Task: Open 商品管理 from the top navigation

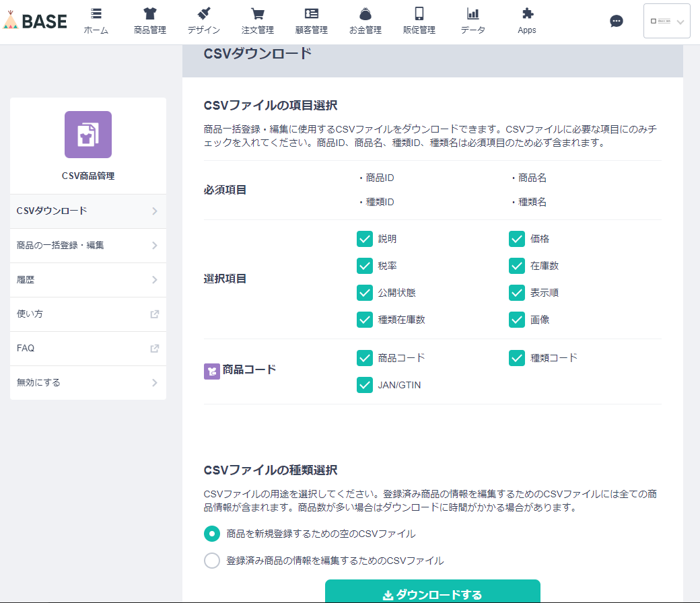Action: click(149, 20)
